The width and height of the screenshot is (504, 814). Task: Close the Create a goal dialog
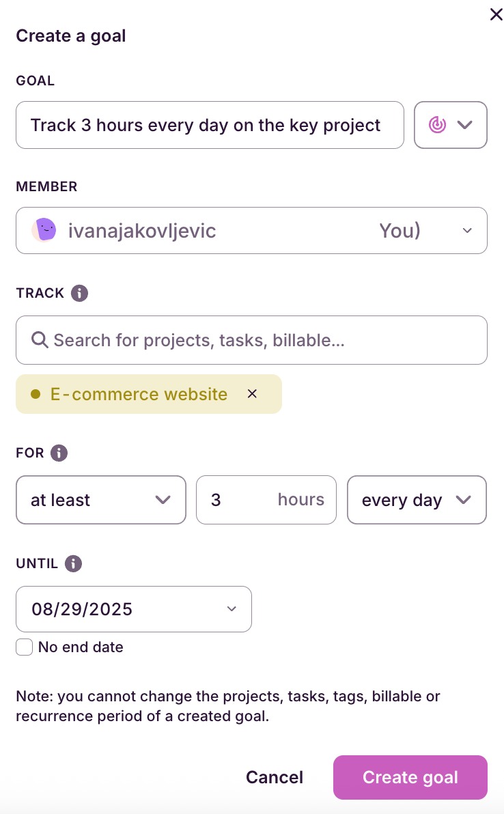(x=496, y=14)
